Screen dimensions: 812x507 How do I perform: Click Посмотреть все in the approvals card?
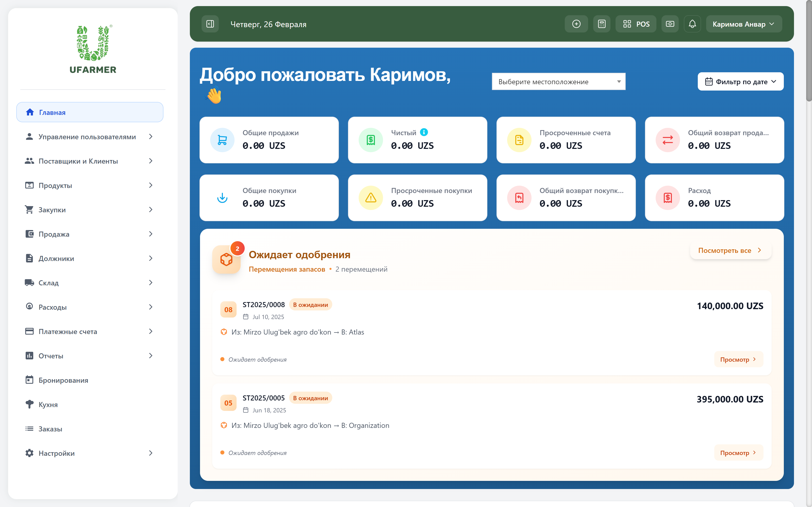pos(730,250)
